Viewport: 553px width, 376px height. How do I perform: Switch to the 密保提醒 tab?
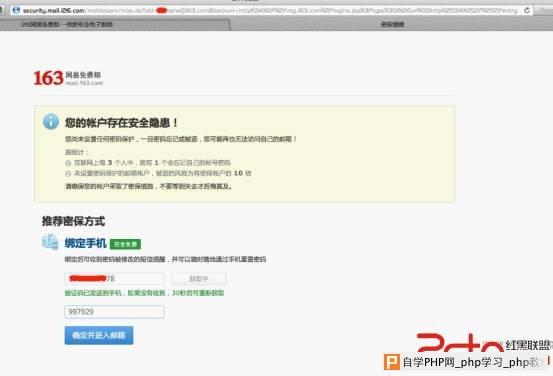click(392, 24)
